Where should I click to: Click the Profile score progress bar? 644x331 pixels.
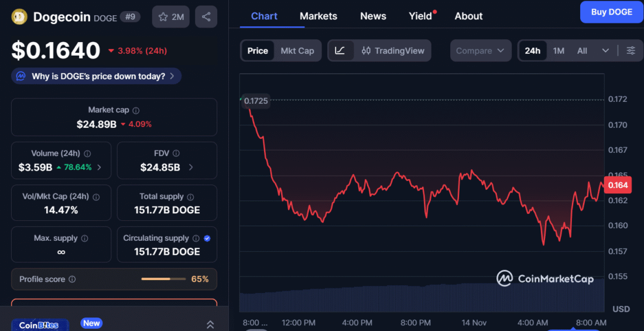pyautogui.click(x=163, y=279)
